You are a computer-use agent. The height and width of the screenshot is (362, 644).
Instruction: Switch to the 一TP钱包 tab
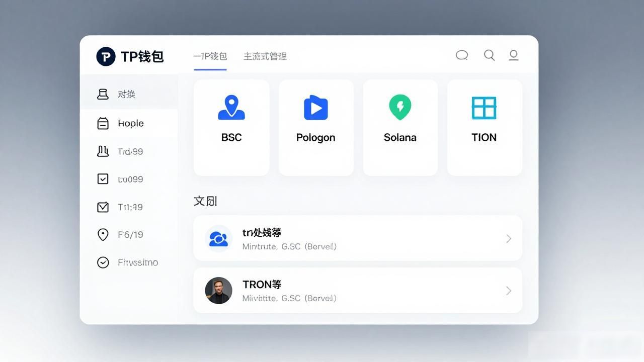pyautogui.click(x=210, y=56)
